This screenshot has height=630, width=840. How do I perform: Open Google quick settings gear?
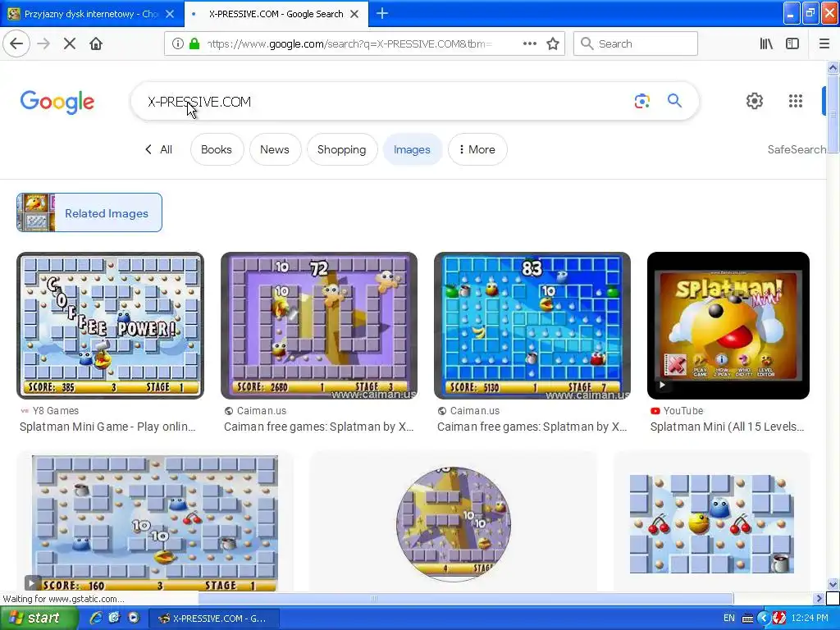tap(755, 101)
